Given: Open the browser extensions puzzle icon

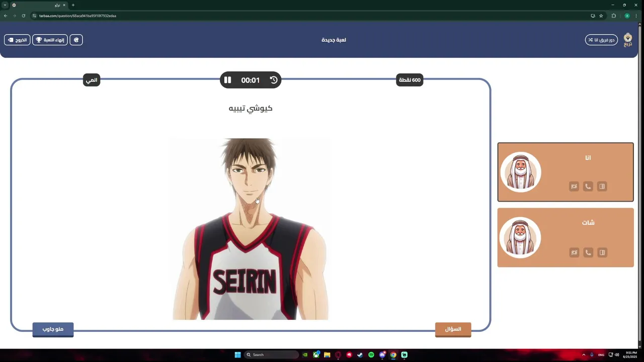Looking at the screenshot, I should tap(614, 16).
